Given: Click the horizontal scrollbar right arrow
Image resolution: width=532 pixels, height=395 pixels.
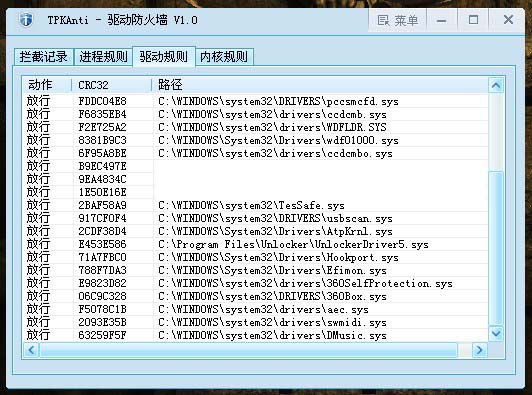Looking at the screenshot, I should pyautogui.click(x=479, y=350).
